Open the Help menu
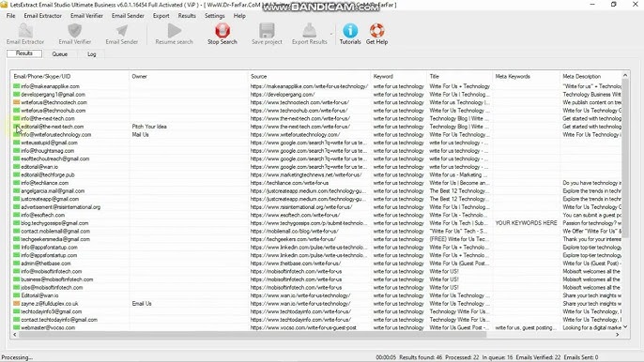Viewport: 644px width, 362px height. coord(239,16)
